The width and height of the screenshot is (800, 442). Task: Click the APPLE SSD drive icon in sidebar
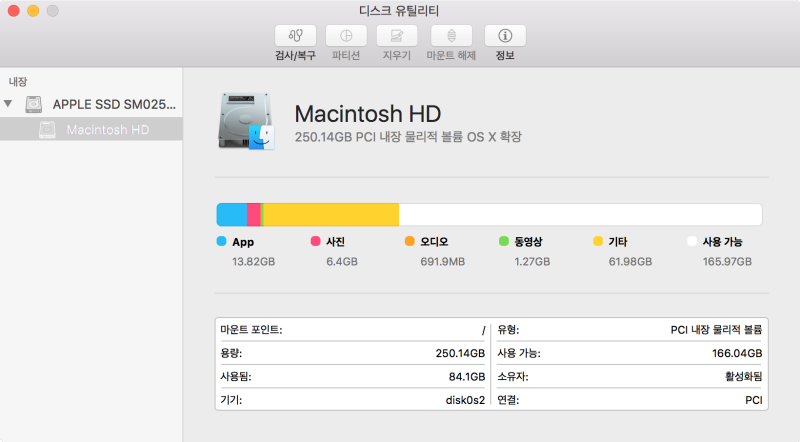click(x=35, y=104)
